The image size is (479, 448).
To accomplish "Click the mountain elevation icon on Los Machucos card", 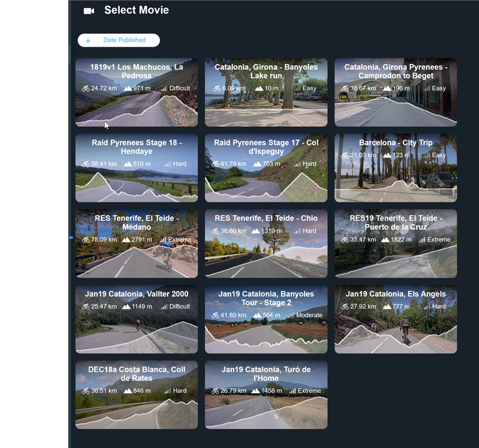I will point(128,88).
